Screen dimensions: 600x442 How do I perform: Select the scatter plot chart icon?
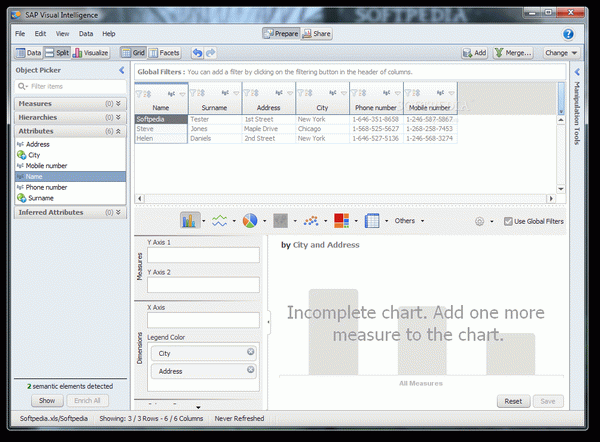click(311, 221)
